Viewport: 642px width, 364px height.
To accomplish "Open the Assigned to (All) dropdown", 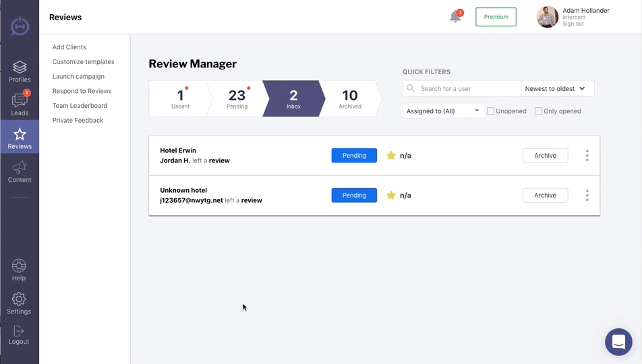I will [x=444, y=111].
